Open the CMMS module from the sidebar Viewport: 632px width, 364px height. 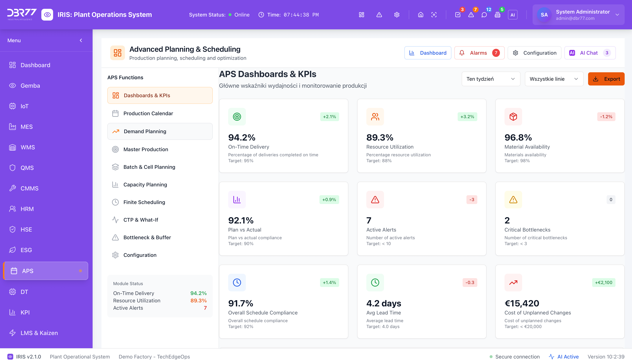coord(29,188)
